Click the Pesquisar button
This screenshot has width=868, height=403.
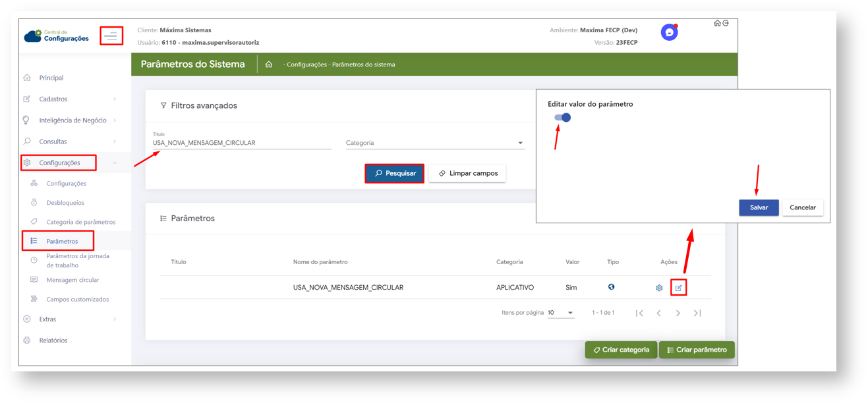click(x=394, y=173)
